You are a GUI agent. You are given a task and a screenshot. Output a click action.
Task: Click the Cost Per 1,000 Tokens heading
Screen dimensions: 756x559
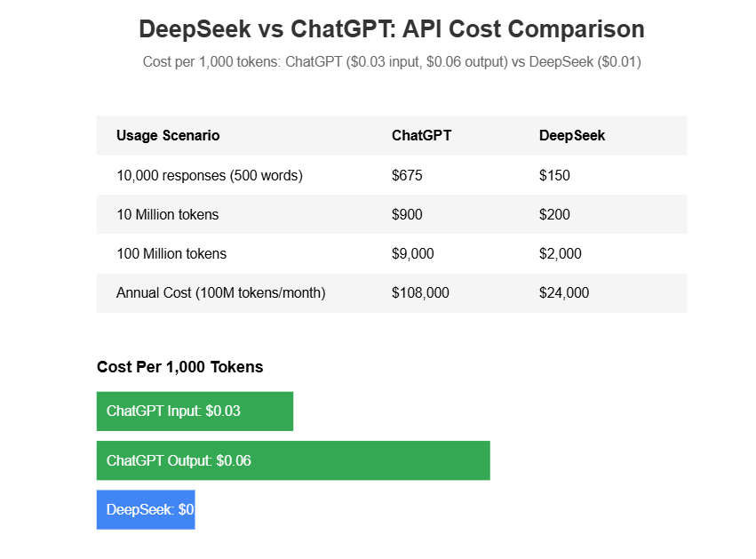point(179,367)
